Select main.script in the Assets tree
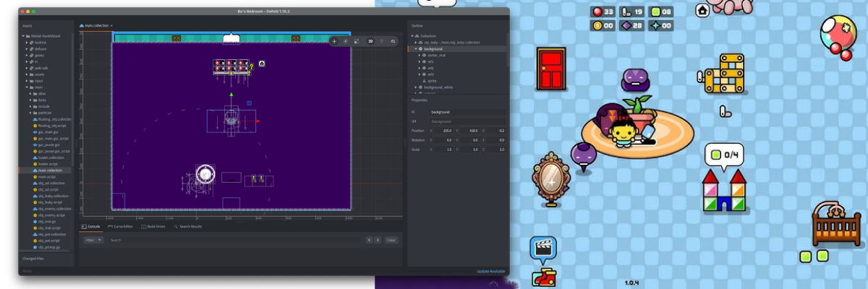The width and height of the screenshot is (868, 289). click(x=46, y=176)
